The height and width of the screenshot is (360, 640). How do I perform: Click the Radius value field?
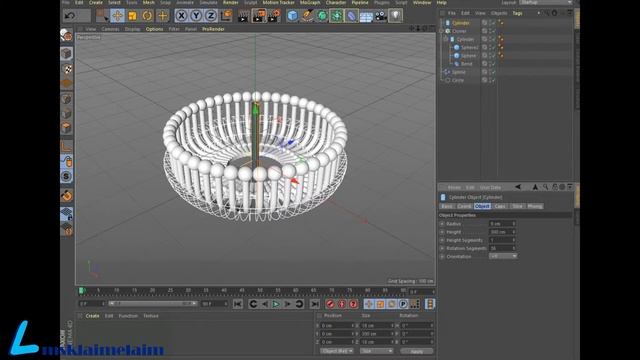click(x=502, y=224)
